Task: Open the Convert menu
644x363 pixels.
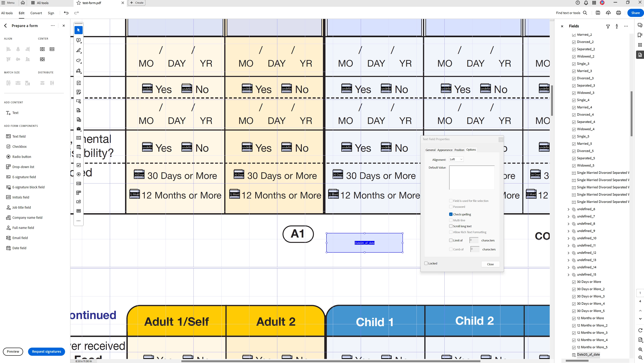Action: [x=36, y=13]
